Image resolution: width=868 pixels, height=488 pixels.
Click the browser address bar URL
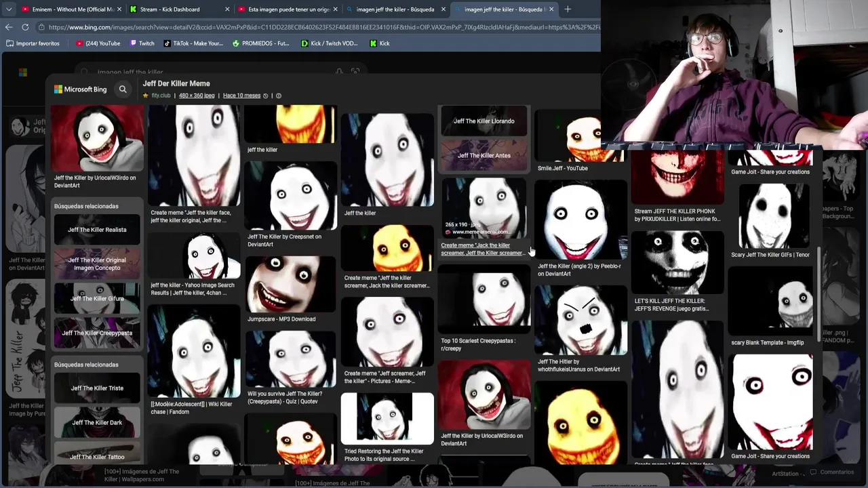[x=324, y=27]
